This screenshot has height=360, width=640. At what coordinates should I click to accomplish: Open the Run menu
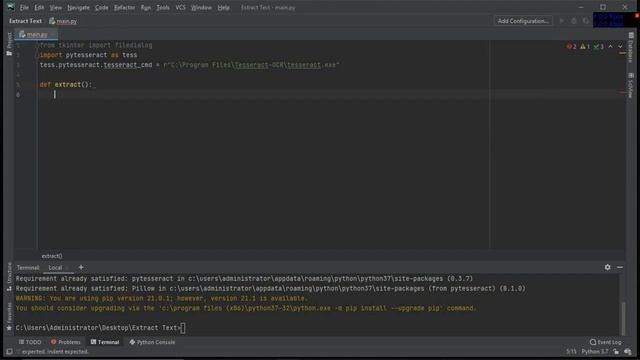pos(145,7)
